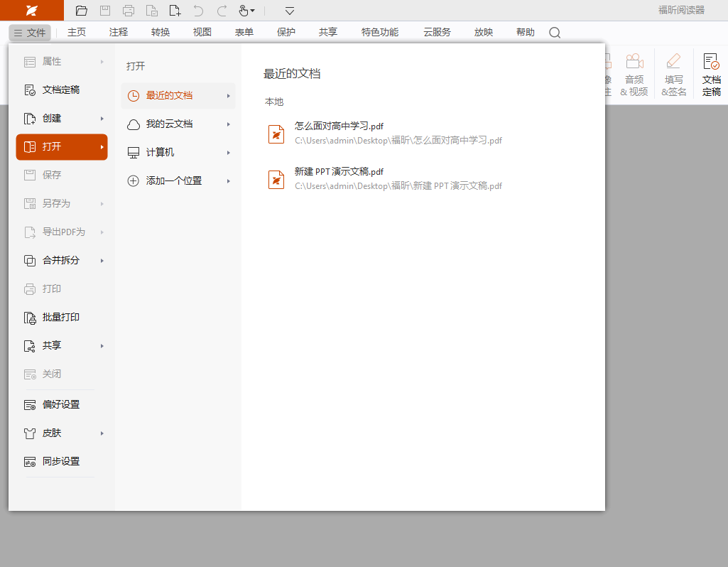Expand the 皮肤 submenu
The height and width of the screenshot is (567, 728).
[62, 433]
